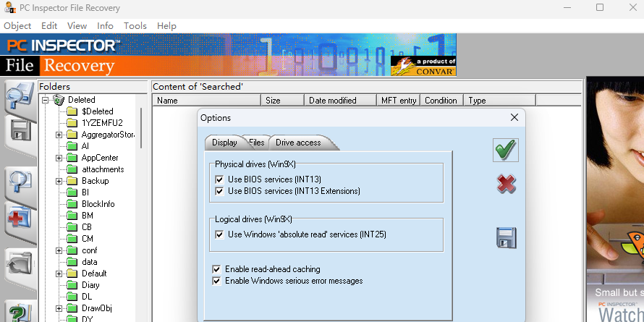Click the BI folder icon
Image resolution: width=644 pixels, height=322 pixels.
point(72,192)
